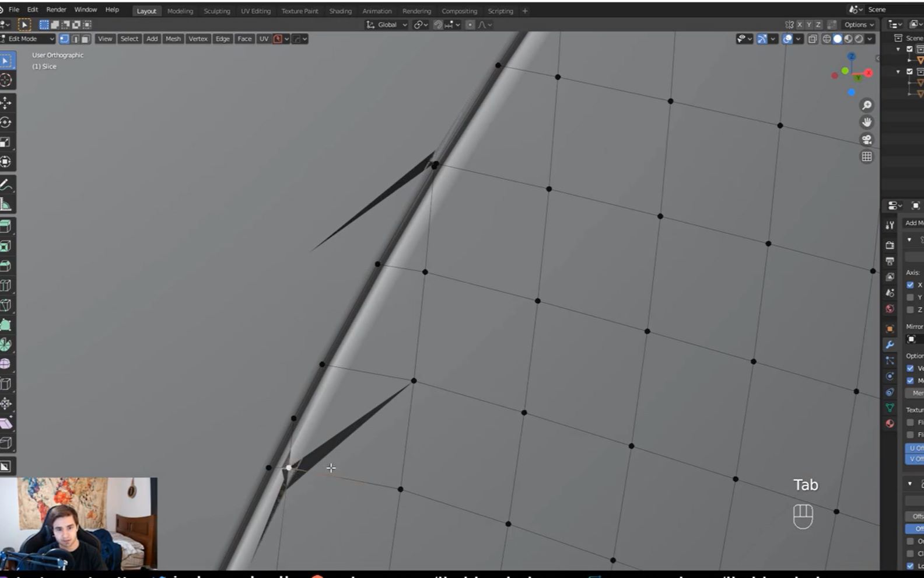Click the pan view hand icon
Image resolution: width=924 pixels, height=578 pixels.
coord(867,122)
